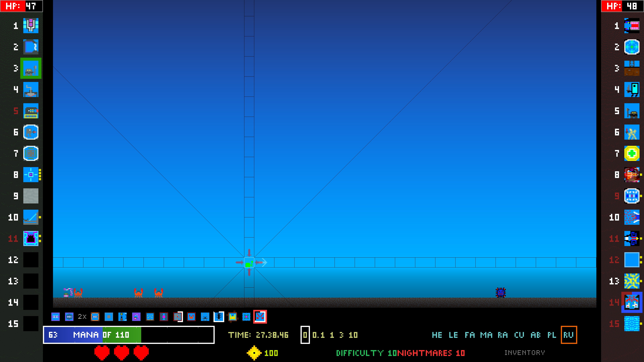The image size is (644, 362).
Task: Set game speed to 10
Action: (353, 335)
